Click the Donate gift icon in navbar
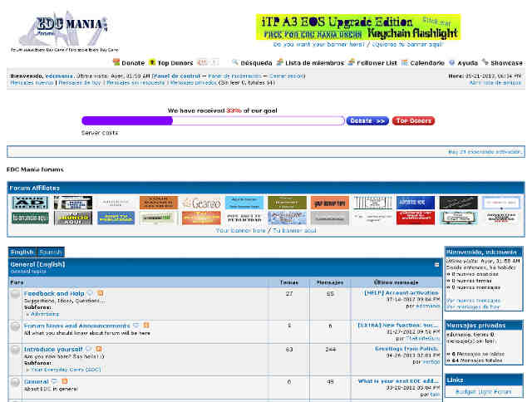Image resolution: width=532 pixels, height=402 pixels. pyautogui.click(x=116, y=62)
